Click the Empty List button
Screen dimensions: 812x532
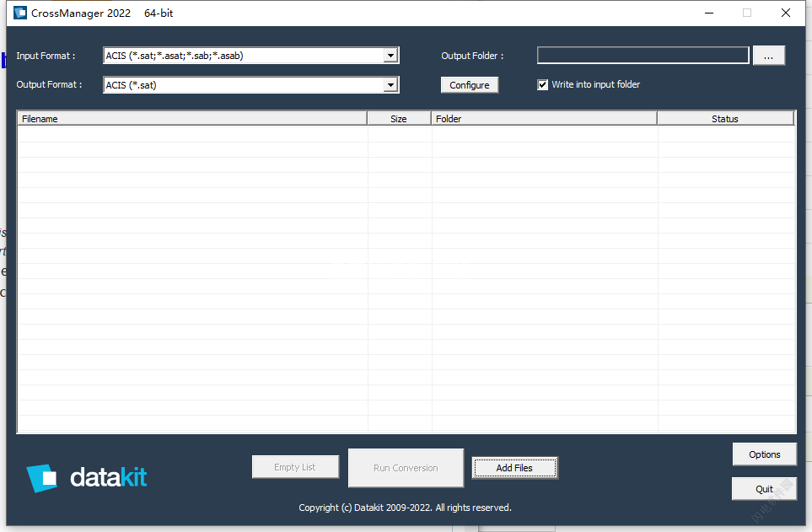click(295, 467)
